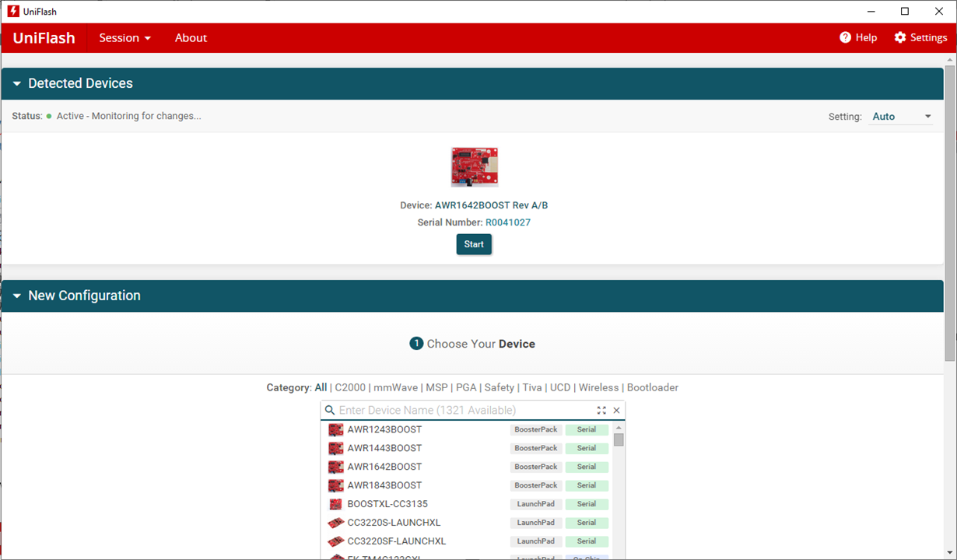Click BoosterPack tag on AWR1243BOOST row
Screen dimensions: 957x560
536,429
